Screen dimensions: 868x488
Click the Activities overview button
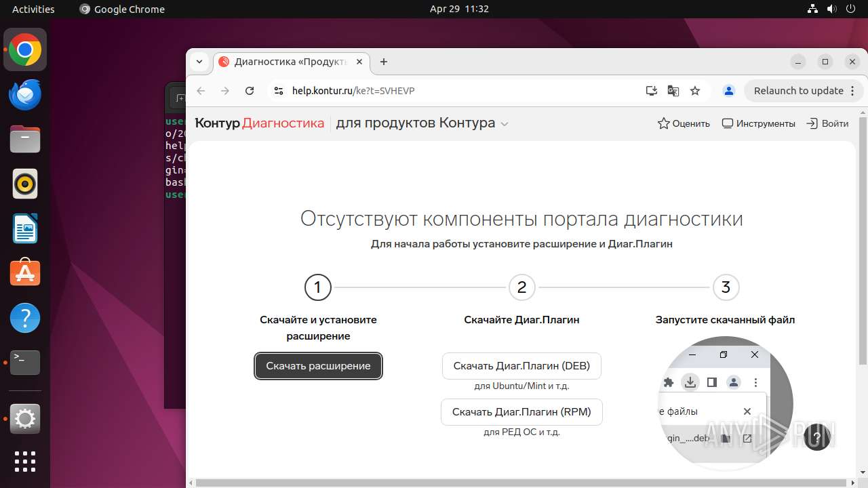coord(33,9)
